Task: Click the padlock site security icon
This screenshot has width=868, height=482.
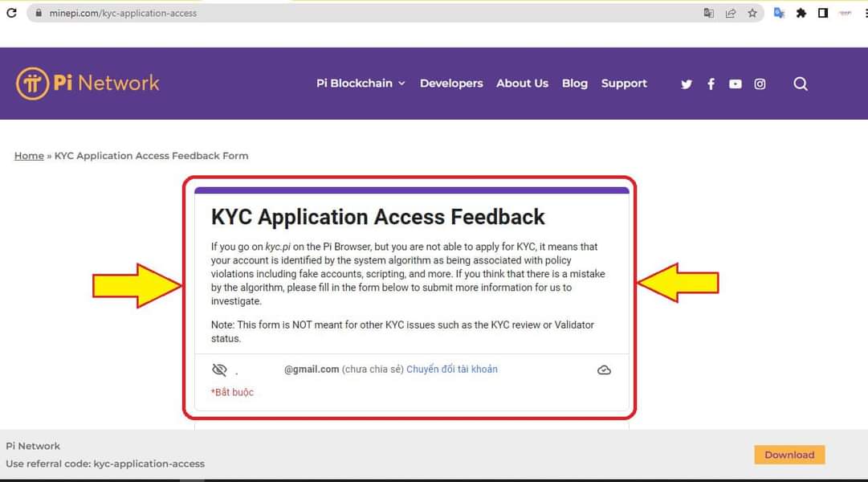Action: point(39,13)
